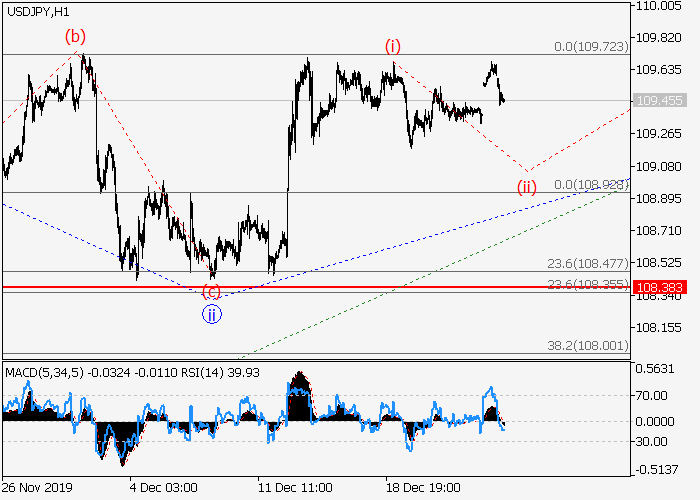Click the red (ii) wave label

click(x=527, y=186)
